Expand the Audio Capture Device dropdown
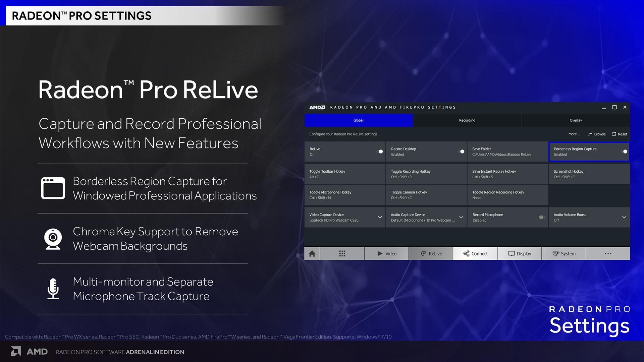 [461, 217]
